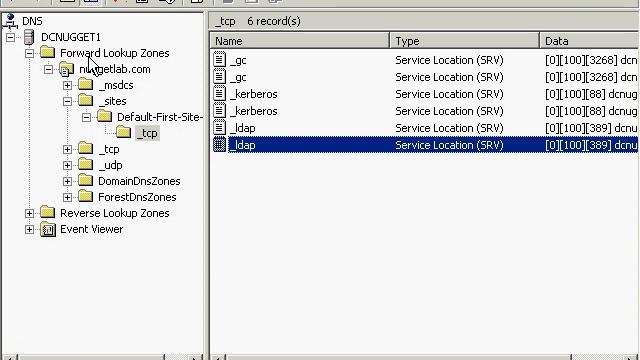Click the highlighted _tcp folder icon in tree
640x360 pixels.
(123, 133)
